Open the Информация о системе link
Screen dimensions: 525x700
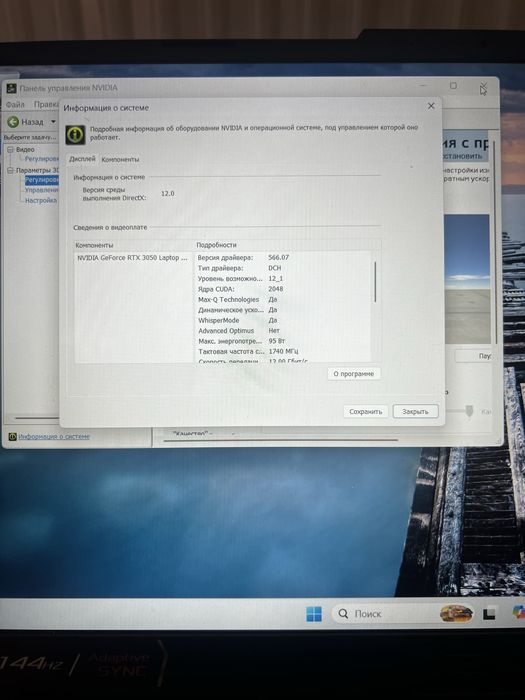[54, 436]
